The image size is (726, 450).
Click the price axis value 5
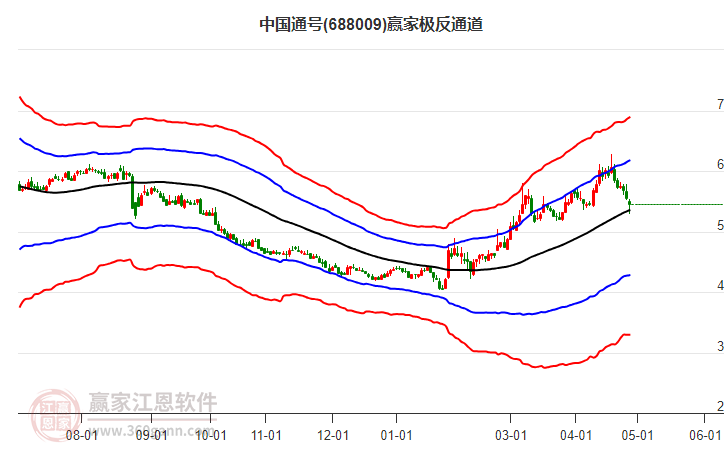point(720,225)
